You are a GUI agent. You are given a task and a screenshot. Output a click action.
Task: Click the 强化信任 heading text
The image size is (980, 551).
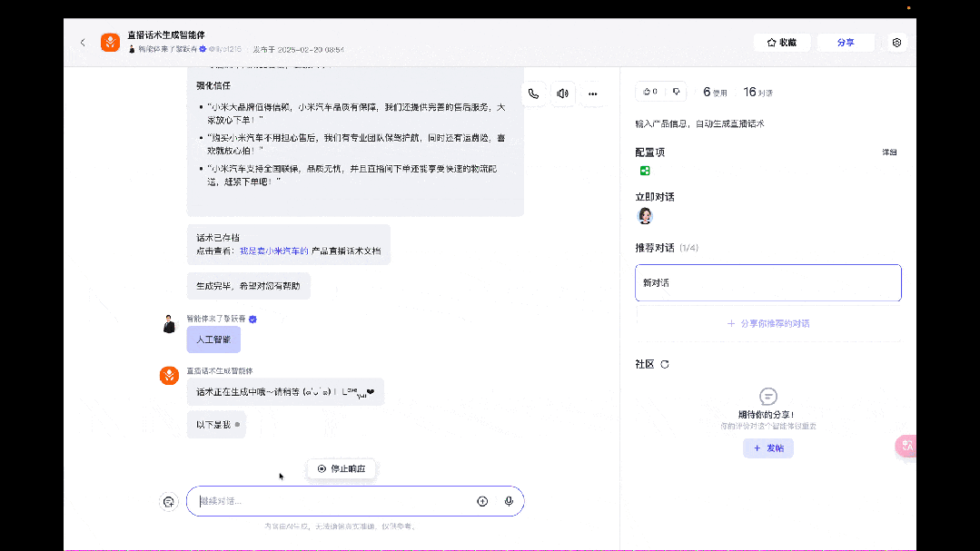213,85
